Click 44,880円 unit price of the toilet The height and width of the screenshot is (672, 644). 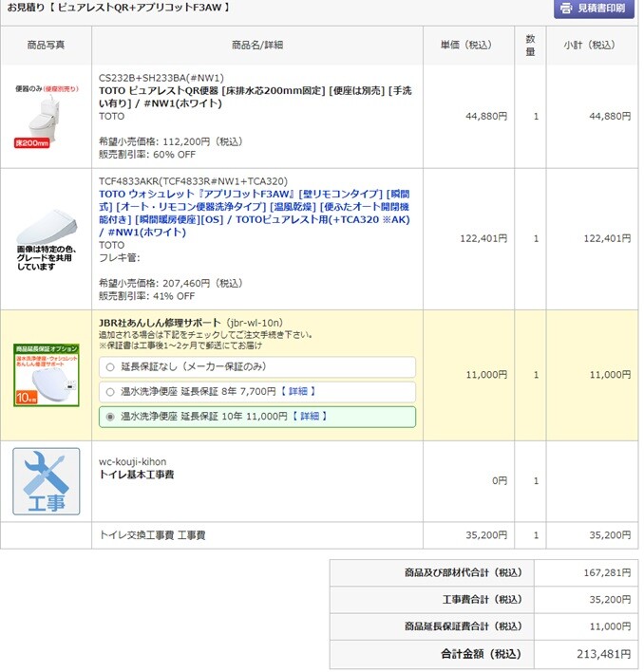[x=486, y=117]
